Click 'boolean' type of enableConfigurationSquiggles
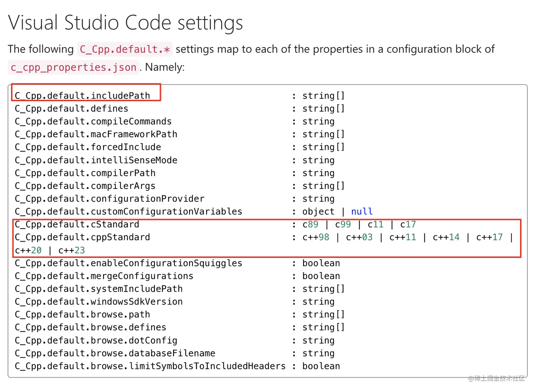The width and height of the screenshot is (535, 392). (321, 263)
